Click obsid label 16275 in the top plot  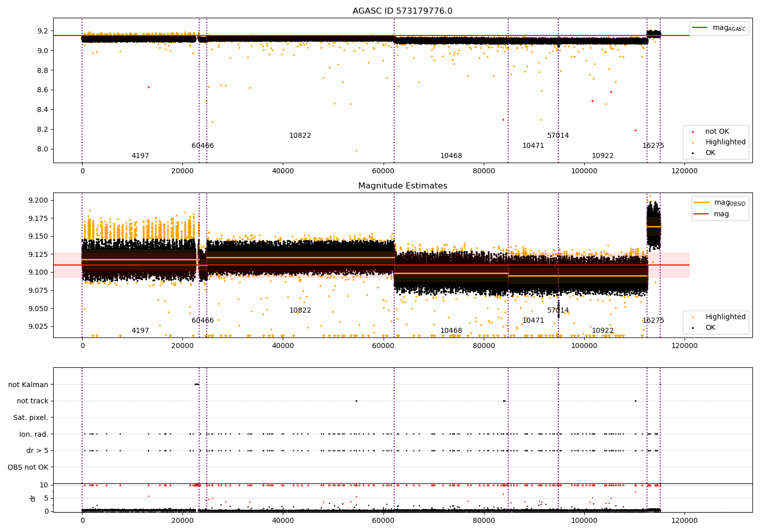point(653,146)
